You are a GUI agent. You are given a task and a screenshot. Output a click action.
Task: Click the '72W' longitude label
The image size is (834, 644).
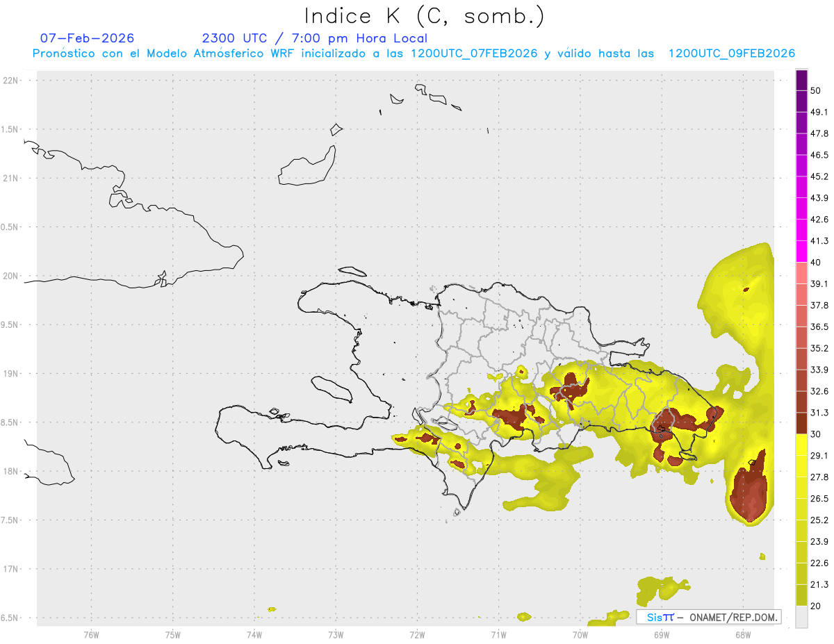[x=417, y=634]
